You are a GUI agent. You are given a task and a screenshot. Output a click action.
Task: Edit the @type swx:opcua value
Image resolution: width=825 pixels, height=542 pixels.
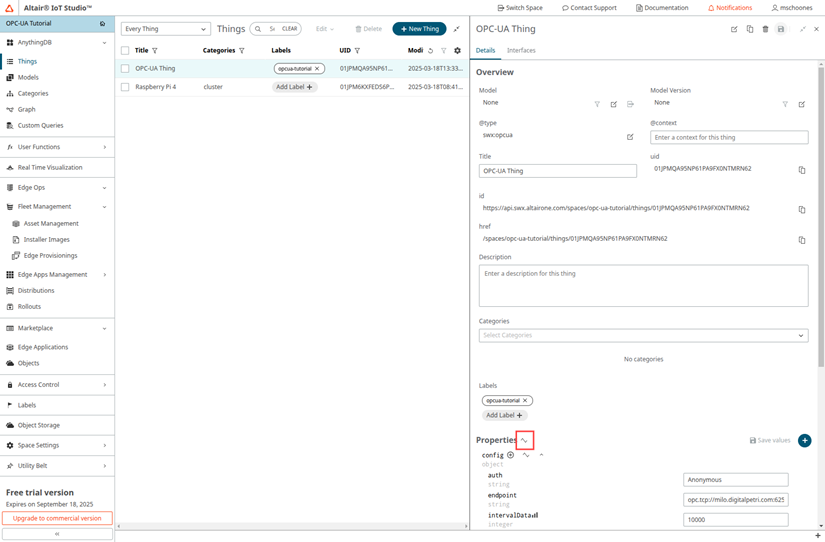point(630,137)
